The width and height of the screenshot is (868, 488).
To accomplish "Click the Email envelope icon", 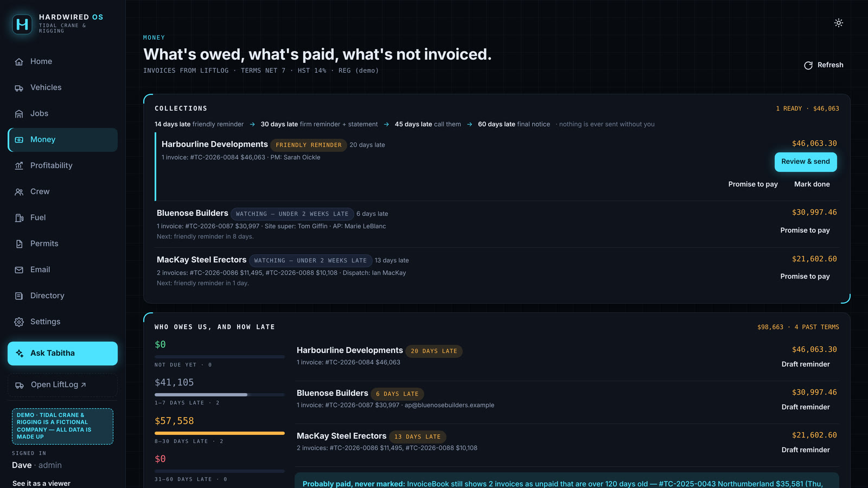I will 19,270.
